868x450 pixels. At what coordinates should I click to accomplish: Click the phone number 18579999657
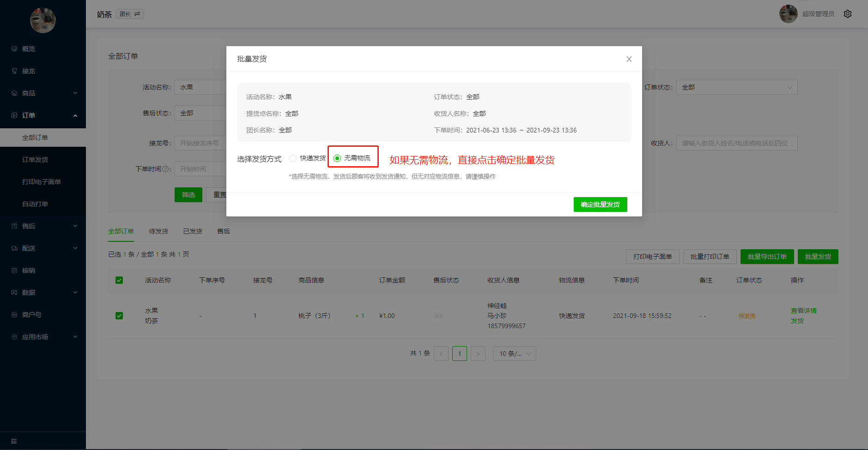pos(507,326)
